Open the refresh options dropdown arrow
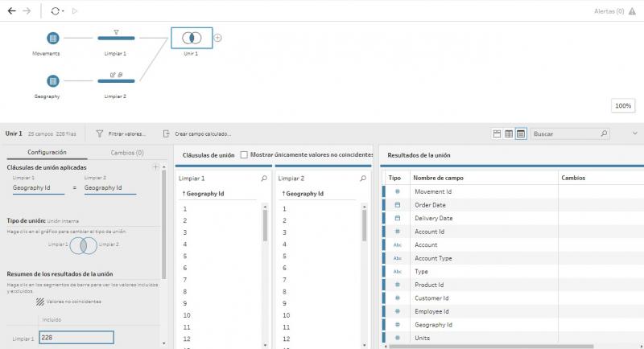The image size is (644, 349). [63, 11]
